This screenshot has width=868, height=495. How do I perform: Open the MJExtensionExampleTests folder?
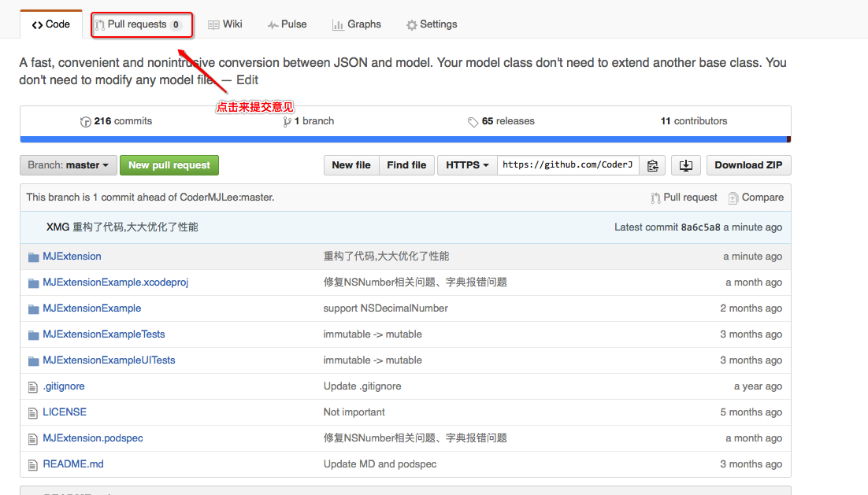[103, 334]
